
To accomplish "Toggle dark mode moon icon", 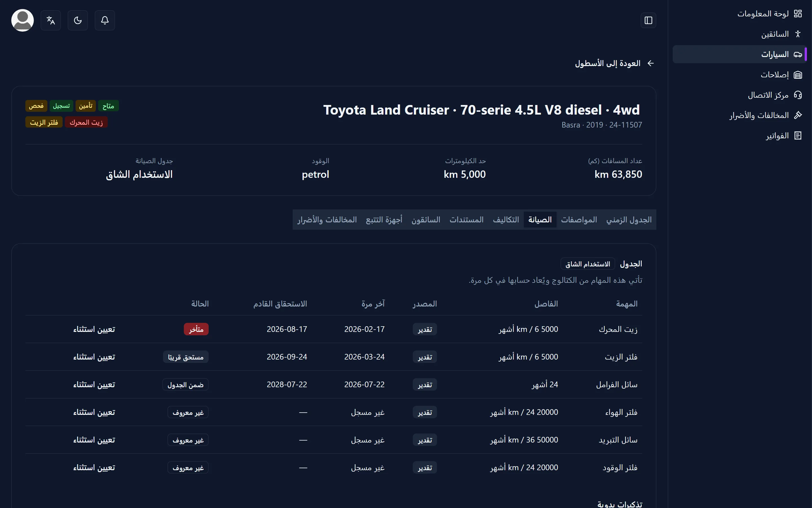I will click(x=78, y=21).
